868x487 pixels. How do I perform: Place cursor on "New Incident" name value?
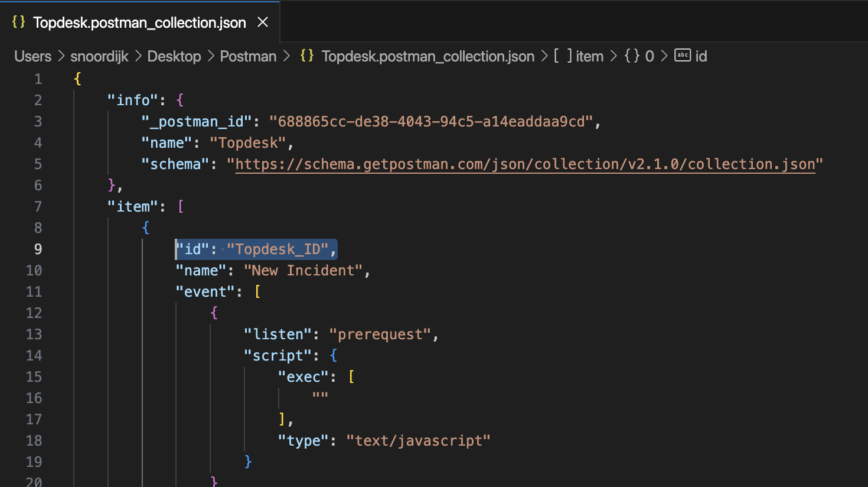(304, 271)
